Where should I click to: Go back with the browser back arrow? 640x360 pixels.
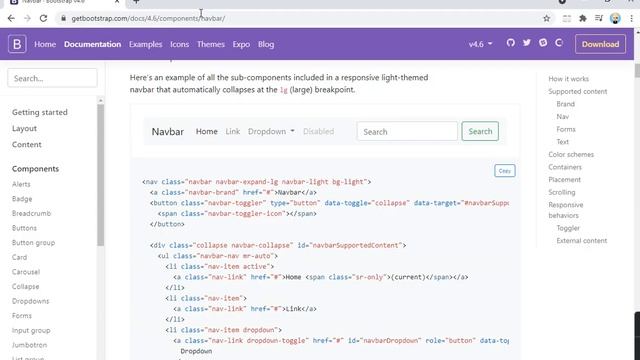coord(11,18)
